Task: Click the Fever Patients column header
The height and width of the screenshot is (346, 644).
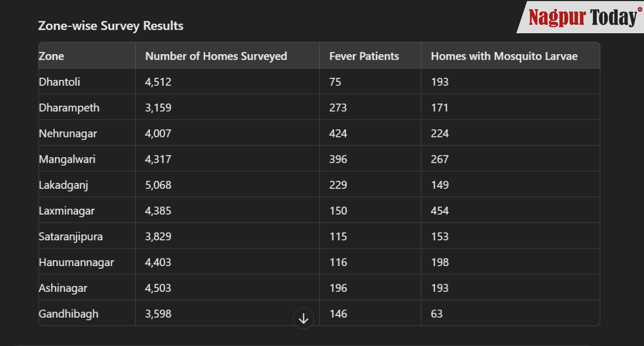Action: pyautogui.click(x=364, y=56)
